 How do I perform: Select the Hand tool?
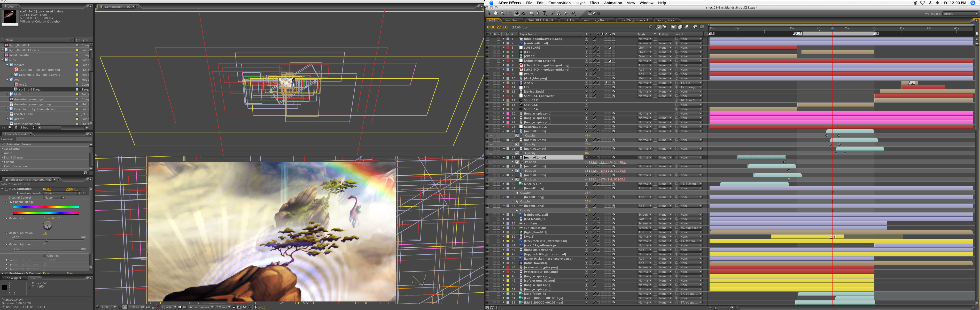pos(496,13)
